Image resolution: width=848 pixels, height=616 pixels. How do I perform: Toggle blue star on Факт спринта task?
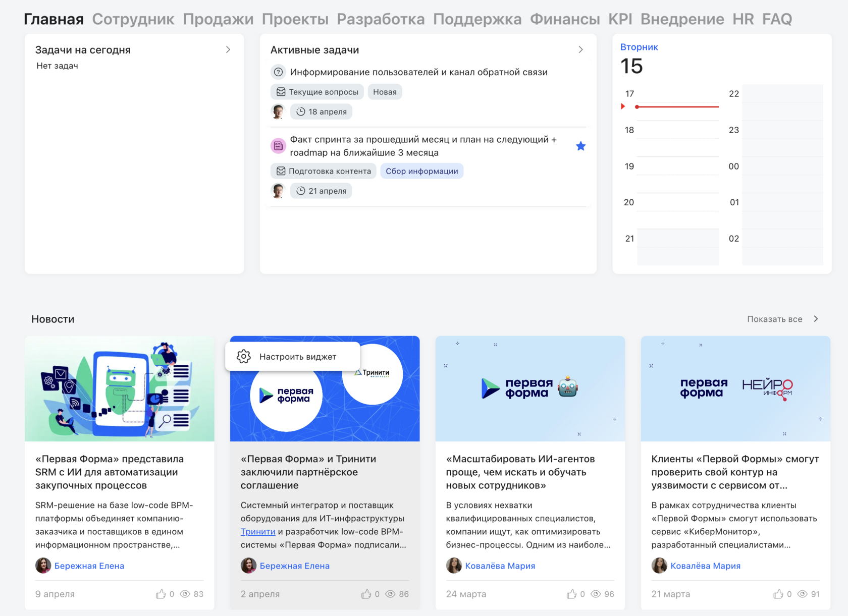581,146
